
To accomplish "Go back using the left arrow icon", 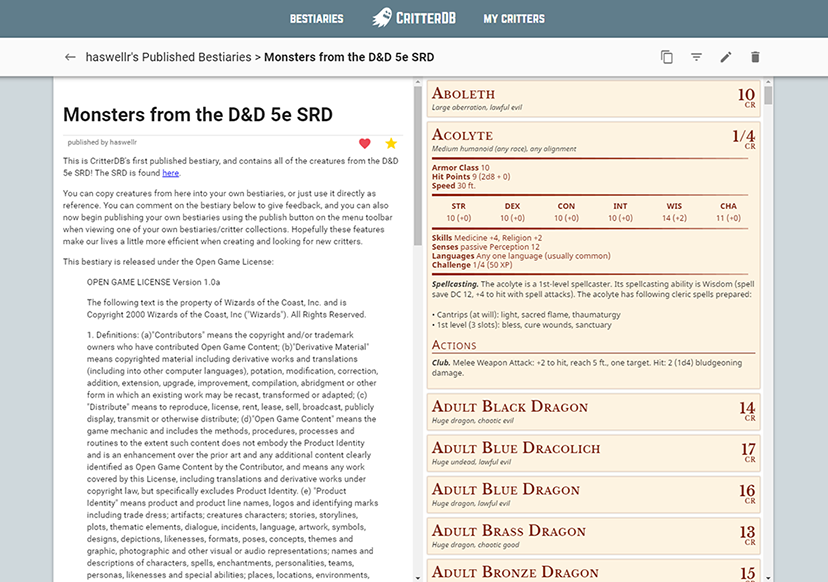I will click(x=70, y=57).
